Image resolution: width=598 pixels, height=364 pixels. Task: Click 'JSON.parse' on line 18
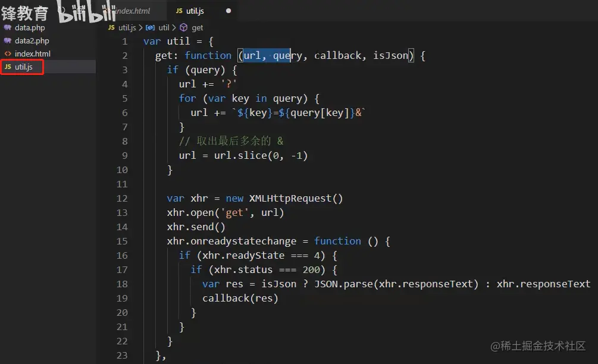[343, 284]
